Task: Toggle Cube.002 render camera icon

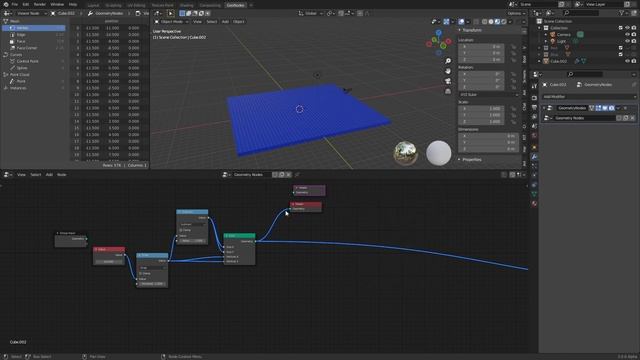Action: (634, 61)
